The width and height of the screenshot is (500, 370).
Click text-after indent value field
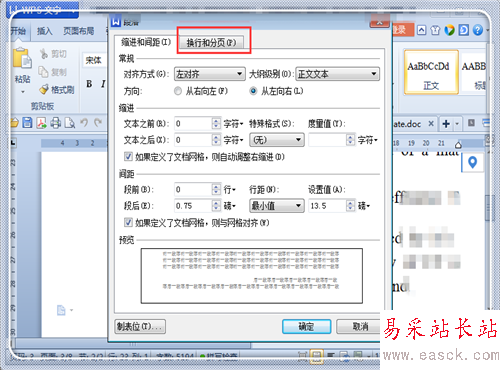point(193,140)
